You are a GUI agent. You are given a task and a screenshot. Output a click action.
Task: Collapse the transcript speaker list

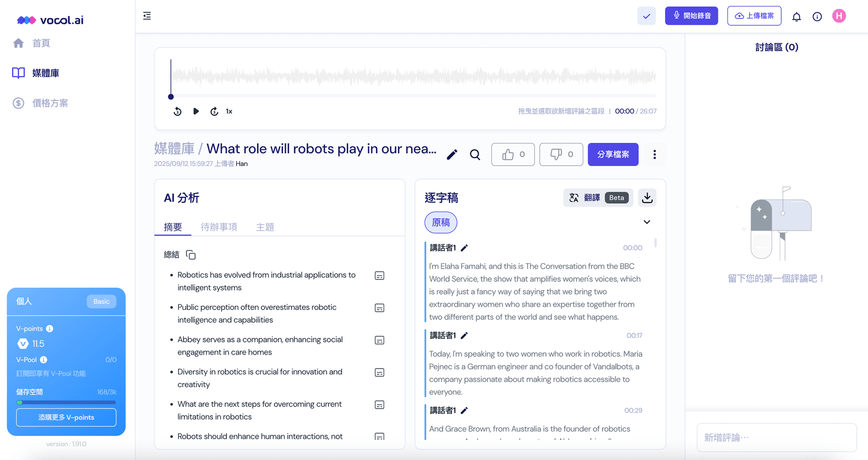(x=646, y=222)
